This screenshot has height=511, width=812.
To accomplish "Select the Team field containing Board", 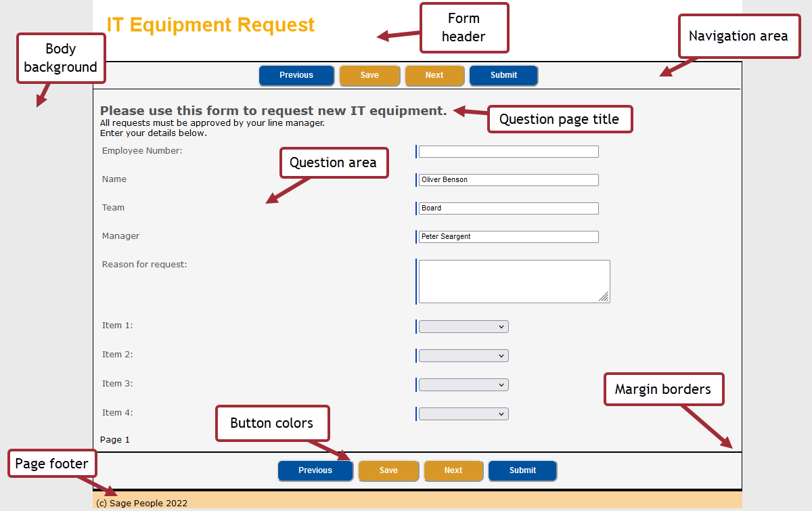I will pos(508,208).
